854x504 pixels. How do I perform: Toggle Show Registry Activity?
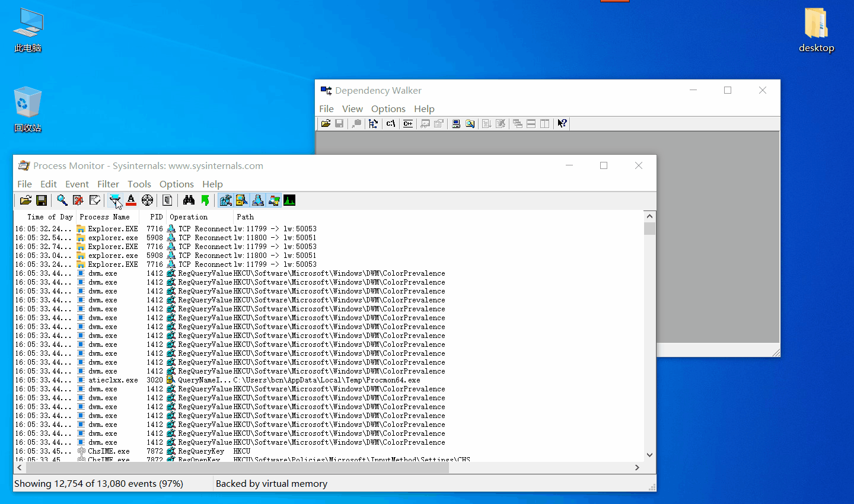pyautogui.click(x=225, y=200)
